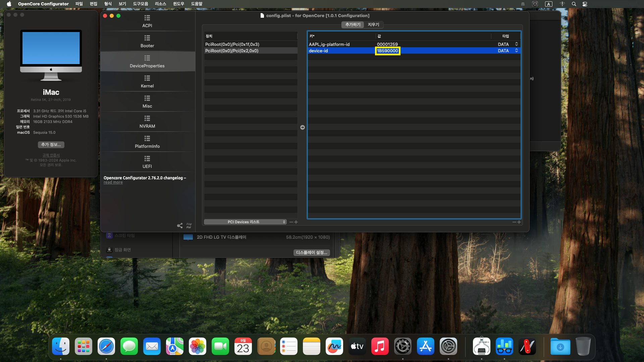Image resolution: width=644 pixels, height=362 pixels.
Task: Click 추가 정보... in About This Mac
Action: click(x=51, y=144)
